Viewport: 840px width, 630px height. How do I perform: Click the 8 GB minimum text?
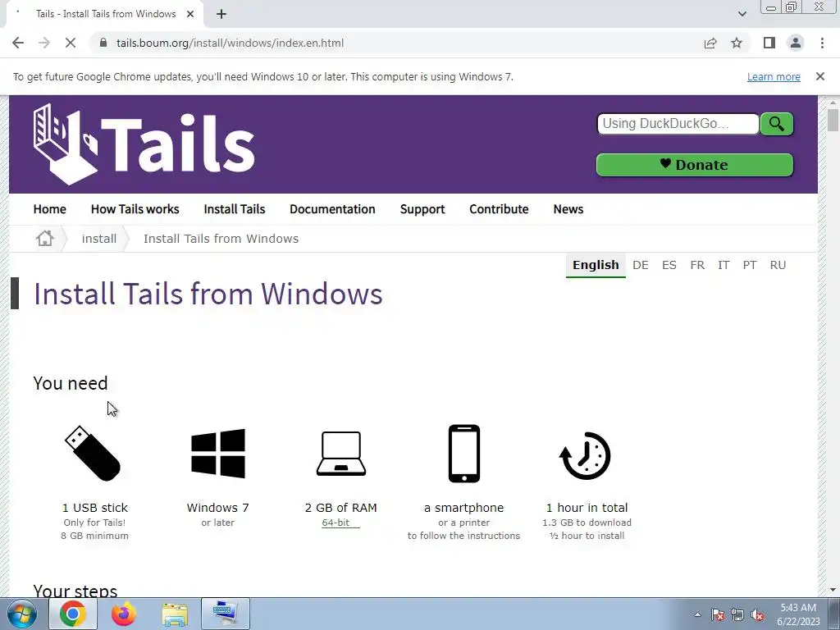click(x=95, y=536)
